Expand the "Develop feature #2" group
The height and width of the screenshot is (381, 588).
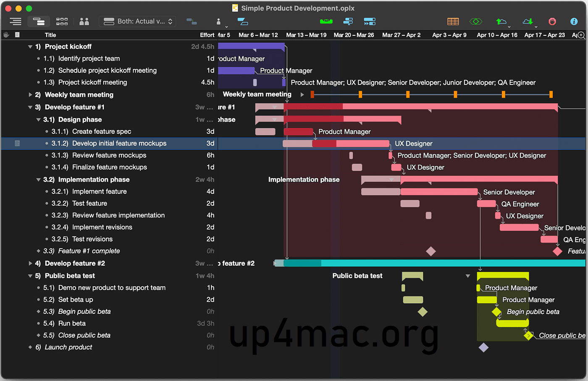(30, 263)
